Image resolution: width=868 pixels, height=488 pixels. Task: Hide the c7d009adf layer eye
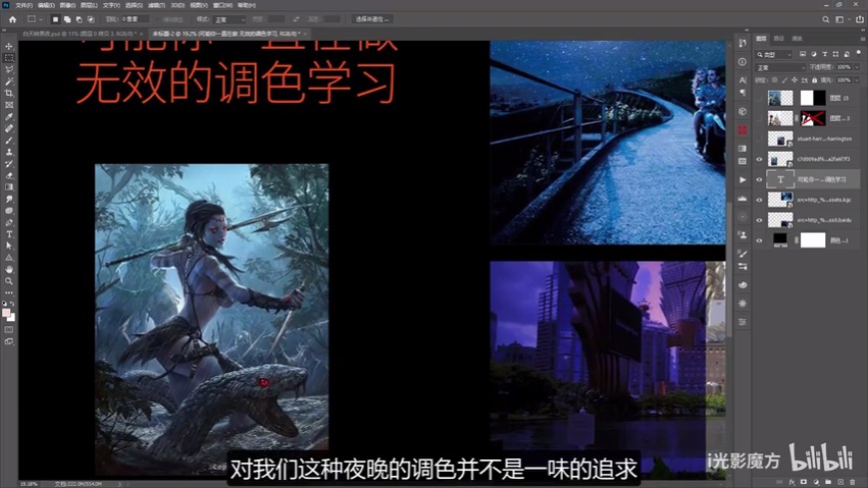pyautogui.click(x=759, y=159)
